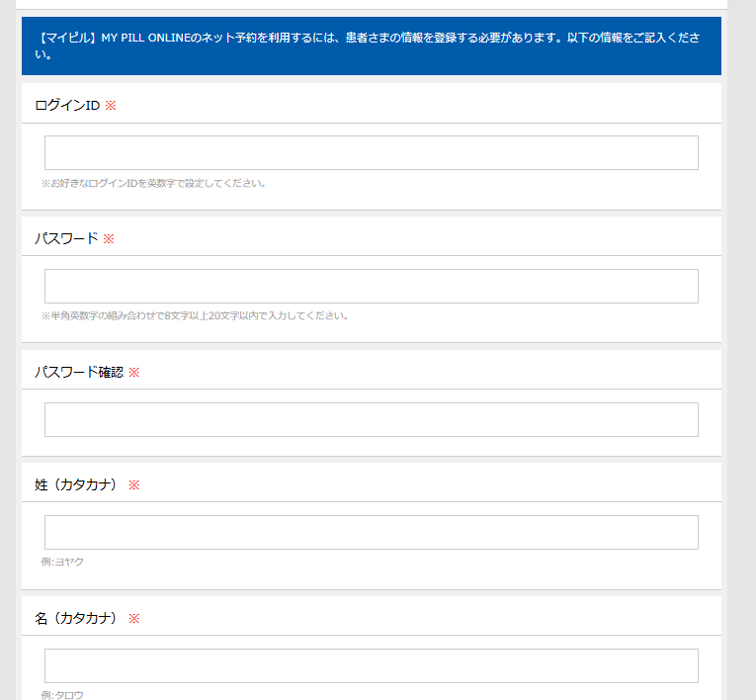Select the パスワード確認 label text
Viewport: 756px width, 700px height.
pyautogui.click(x=79, y=373)
